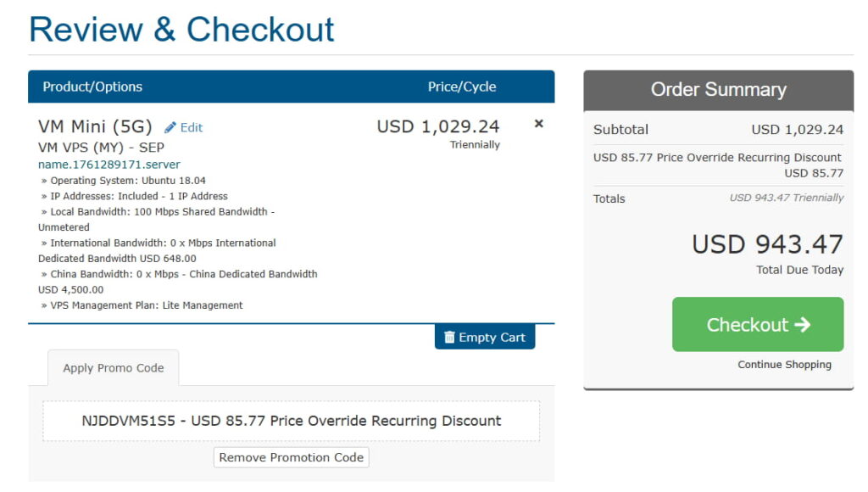Remove VM Mini item using the X icon
The width and height of the screenshot is (868, 492).
point(538,124)
